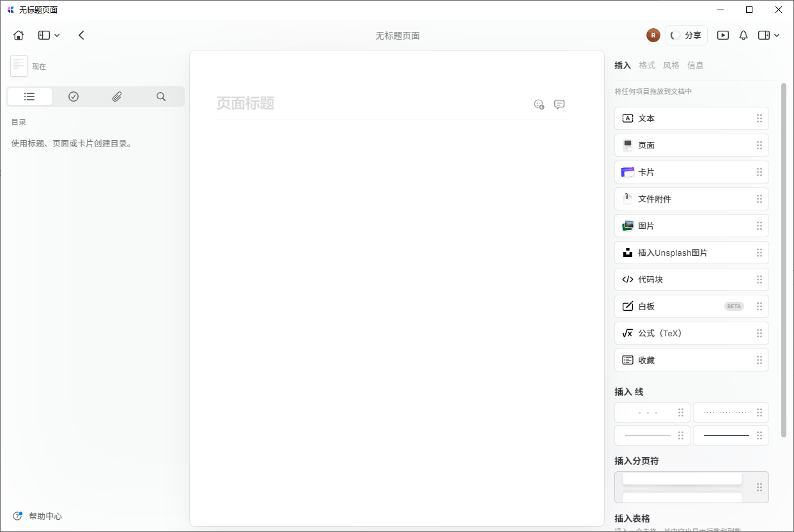This screenshot has width=794, height=532.
Task: Click the drag handle on page break
Action: (x=759, y=487)
